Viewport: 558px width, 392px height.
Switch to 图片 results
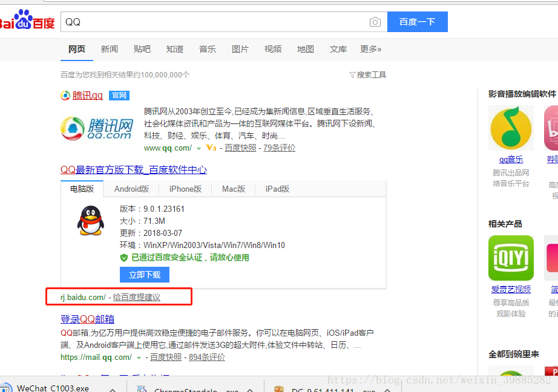tap(240, 49)
